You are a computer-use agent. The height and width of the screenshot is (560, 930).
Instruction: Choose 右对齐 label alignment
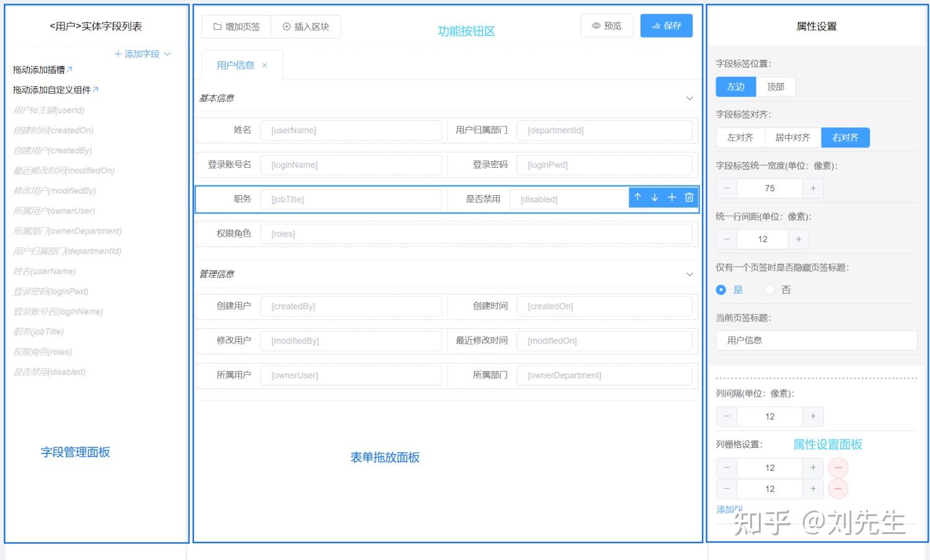pos(846,138)
